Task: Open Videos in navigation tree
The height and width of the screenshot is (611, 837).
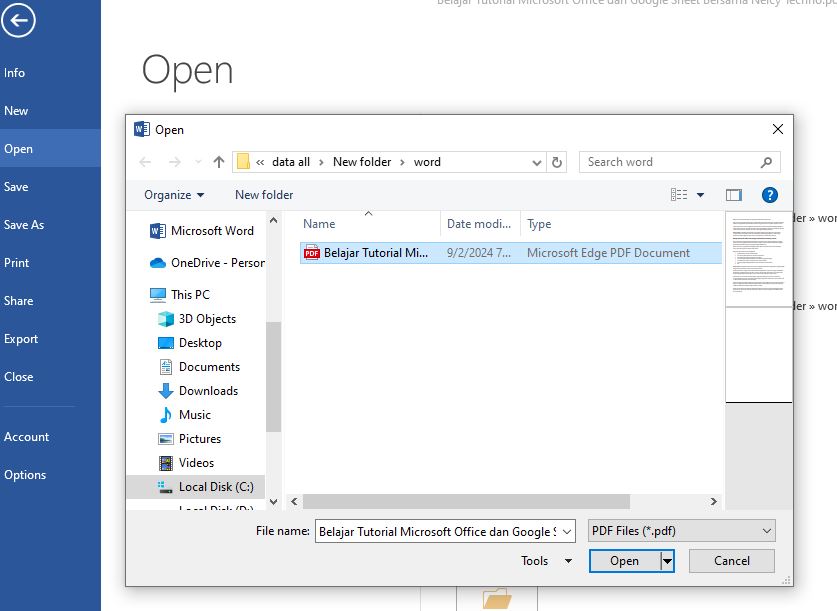Action: 186,463
